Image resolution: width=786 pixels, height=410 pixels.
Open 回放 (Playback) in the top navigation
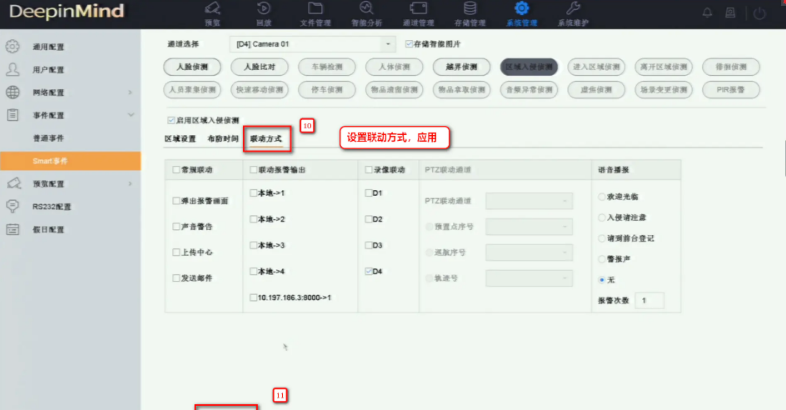pos(264,13)
